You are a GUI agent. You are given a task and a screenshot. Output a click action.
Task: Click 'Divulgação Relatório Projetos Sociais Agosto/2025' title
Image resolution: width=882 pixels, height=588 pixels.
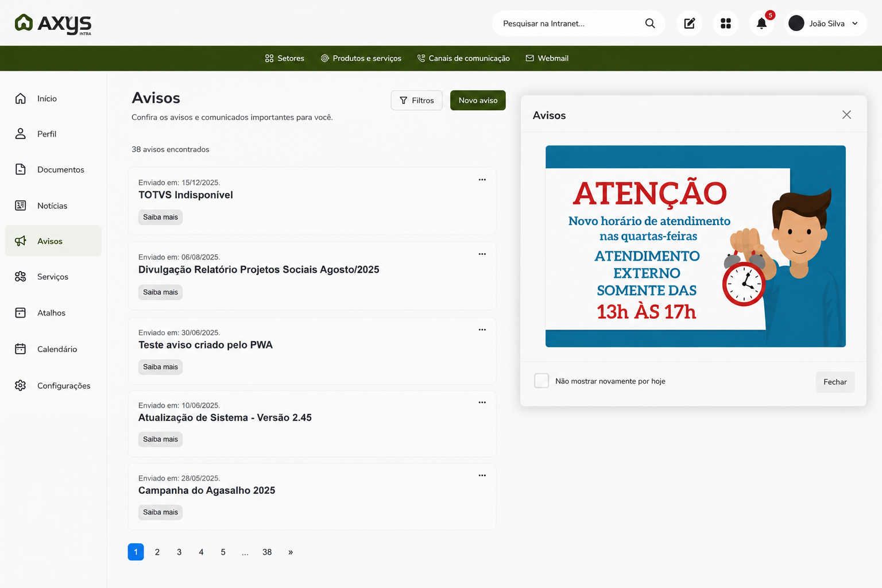pos(259,270)
